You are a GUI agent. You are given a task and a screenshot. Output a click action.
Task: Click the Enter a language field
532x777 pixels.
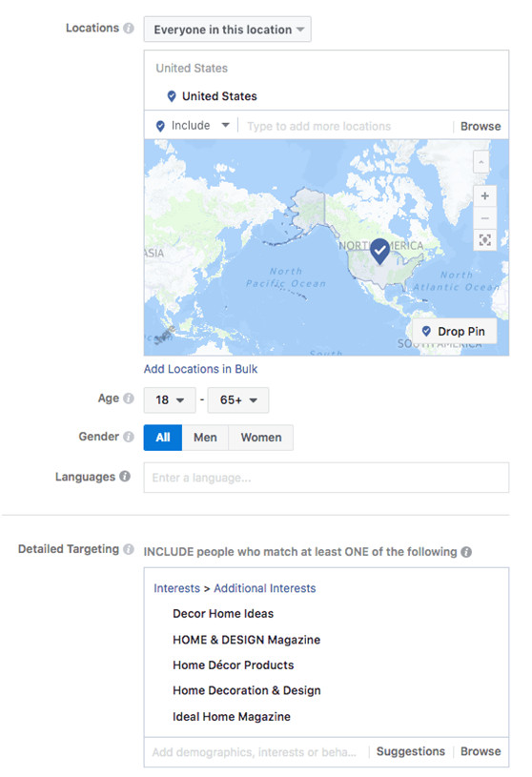click(x=326, y=478)
